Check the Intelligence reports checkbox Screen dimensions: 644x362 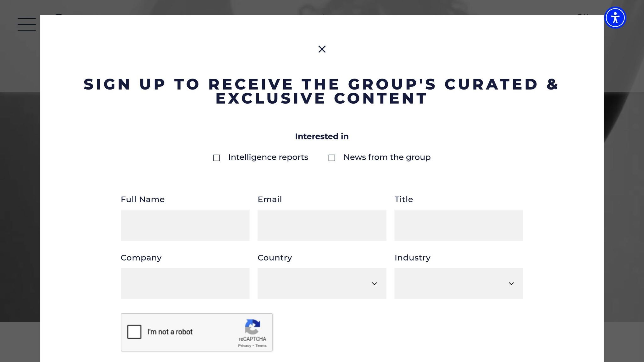(x=217, y=158)
